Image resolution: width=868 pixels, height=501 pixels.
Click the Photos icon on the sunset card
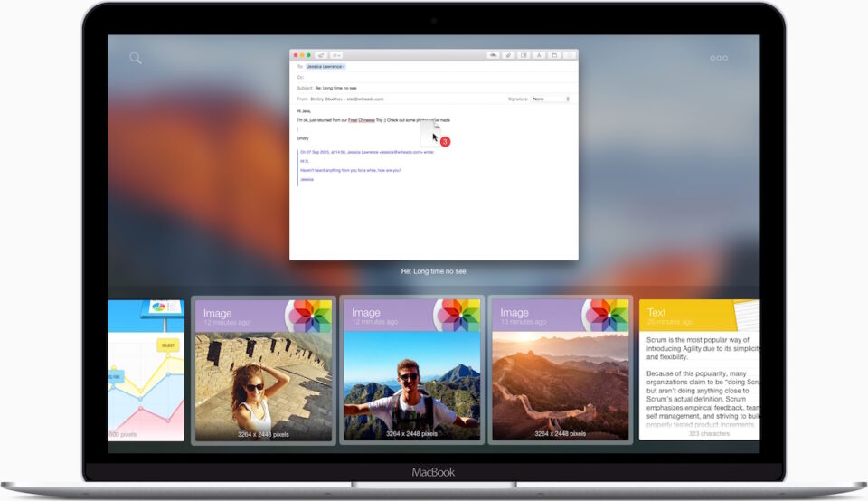[607, 317]
